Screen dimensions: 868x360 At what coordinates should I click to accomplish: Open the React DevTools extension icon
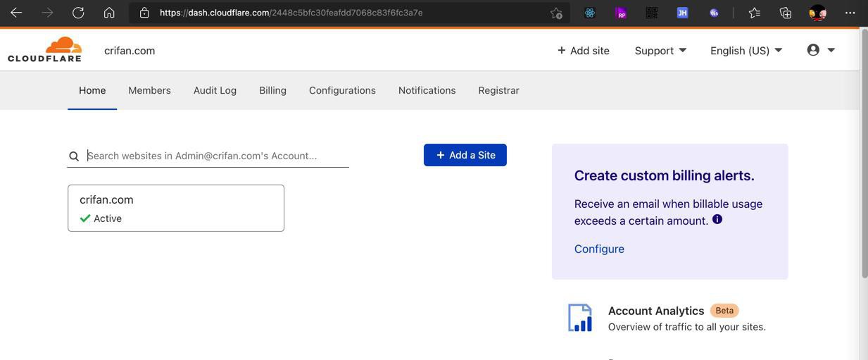tap(590, 13)
